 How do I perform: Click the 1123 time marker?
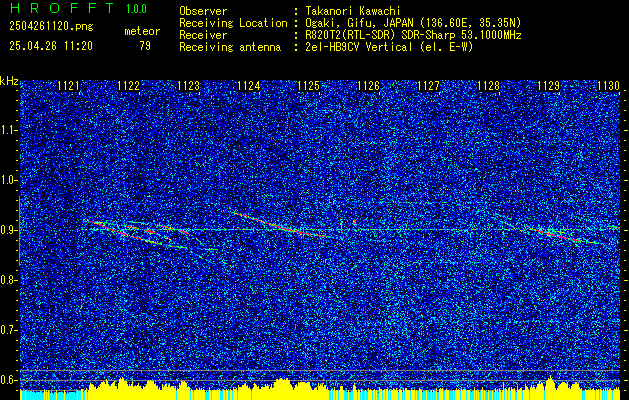pyautogui.click(x=189, y=85)
